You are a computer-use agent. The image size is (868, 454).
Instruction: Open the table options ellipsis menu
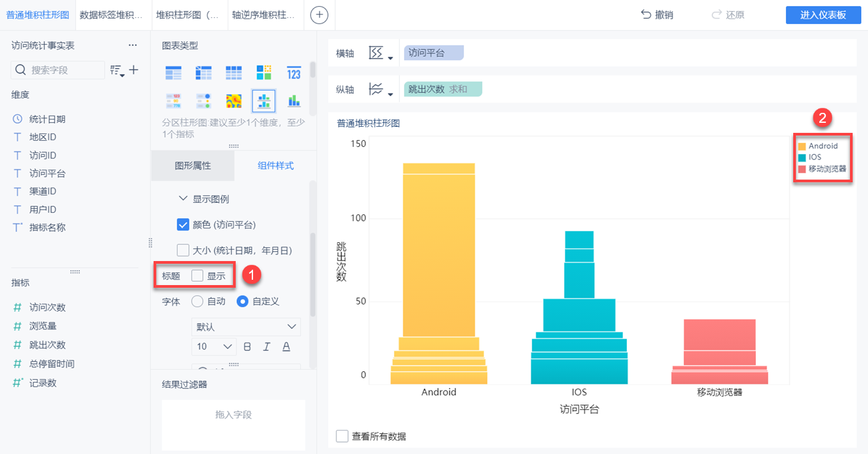pos(133,45)
